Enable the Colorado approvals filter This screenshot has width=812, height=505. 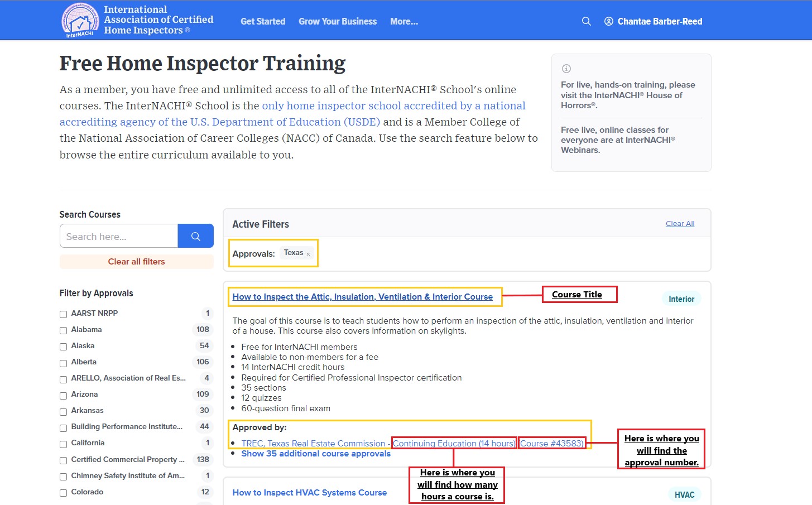point(63,492)
